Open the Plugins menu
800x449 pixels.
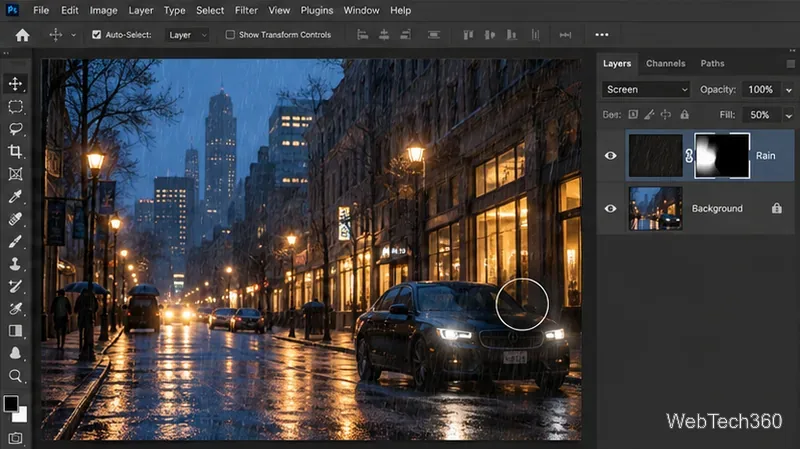[317, 10]
